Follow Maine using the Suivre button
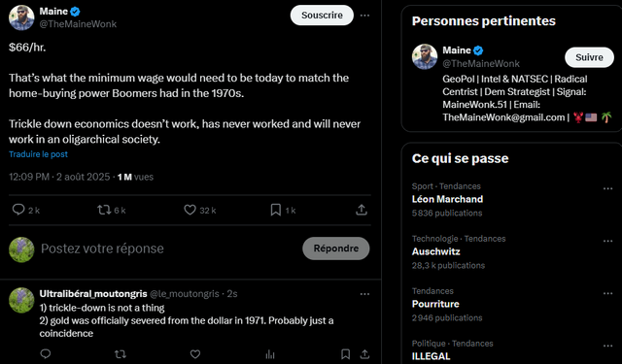Image resolution: width=622 pixels, height=364 pixels. click(589, 57)
